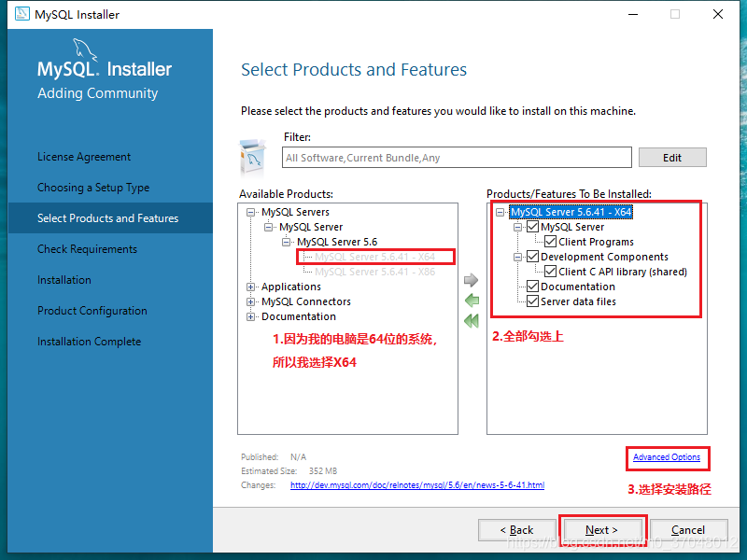
Task: Open the Installation Complete step
Action: [x=89, y=342]
